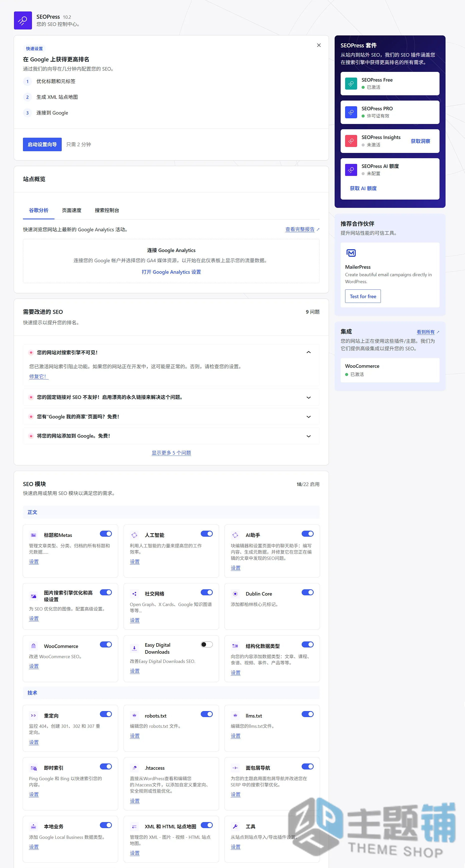Image resolution: width=465 pixels, height=868 pixels.
Task: Toggle the robots.txt module switch
Action: (x=207, y=714)
